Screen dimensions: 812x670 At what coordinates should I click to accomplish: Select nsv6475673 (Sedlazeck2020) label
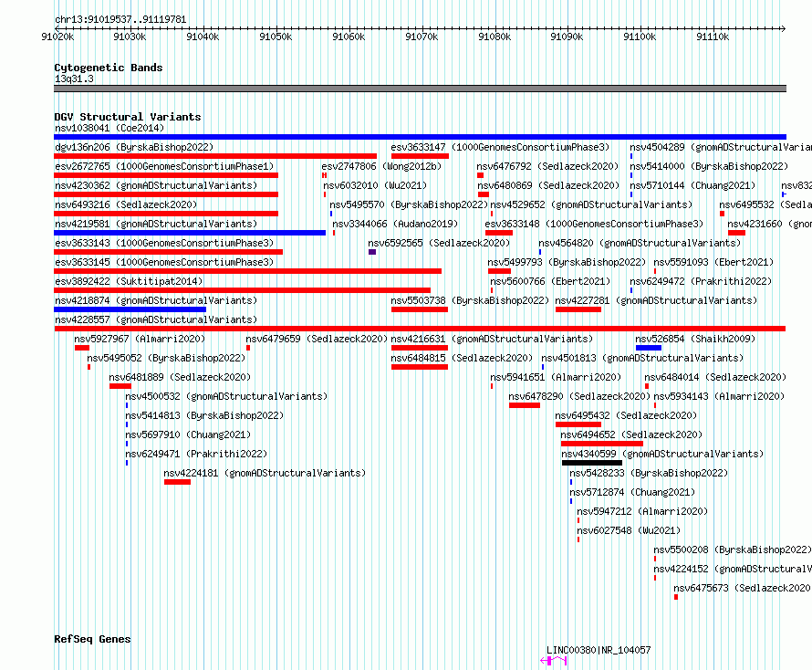742,588
